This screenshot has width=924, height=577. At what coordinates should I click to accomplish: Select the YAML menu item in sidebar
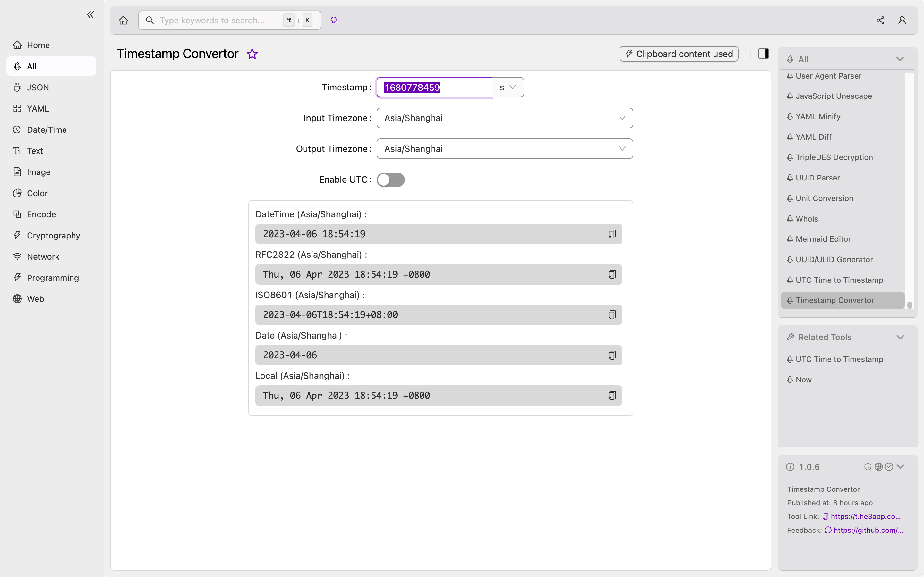[x=38, y=108]
